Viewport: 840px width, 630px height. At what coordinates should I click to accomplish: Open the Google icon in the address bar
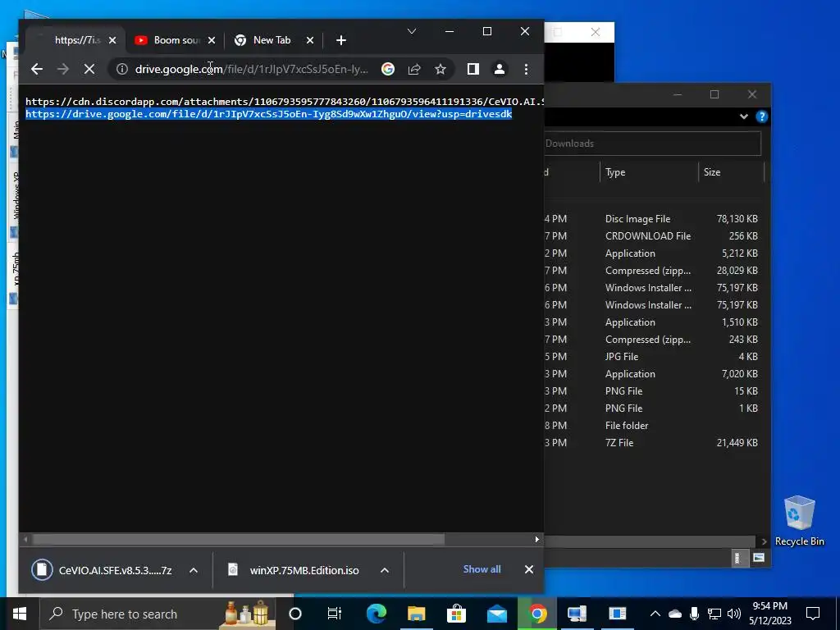pyautogui.click(x=388, y=69)
